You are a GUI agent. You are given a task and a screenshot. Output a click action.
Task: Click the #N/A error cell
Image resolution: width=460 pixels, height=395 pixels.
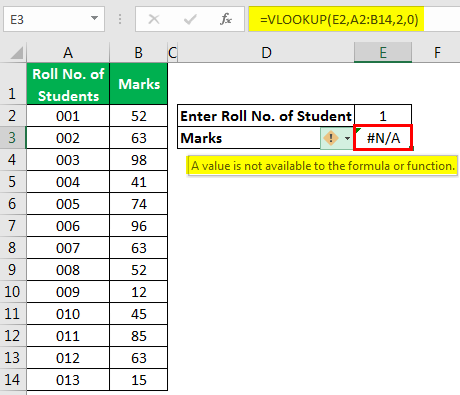(x=383, y=138)
